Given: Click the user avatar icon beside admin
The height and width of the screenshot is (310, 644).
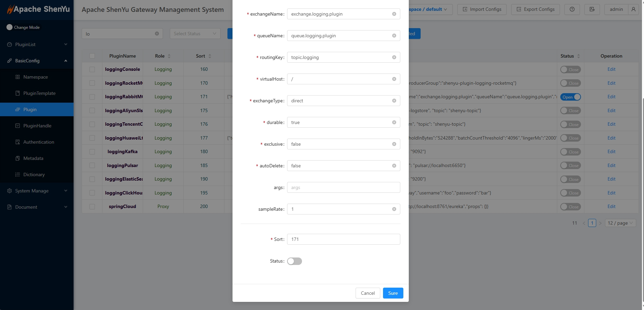Looking at the screenshot, I should tap(633, 9).
